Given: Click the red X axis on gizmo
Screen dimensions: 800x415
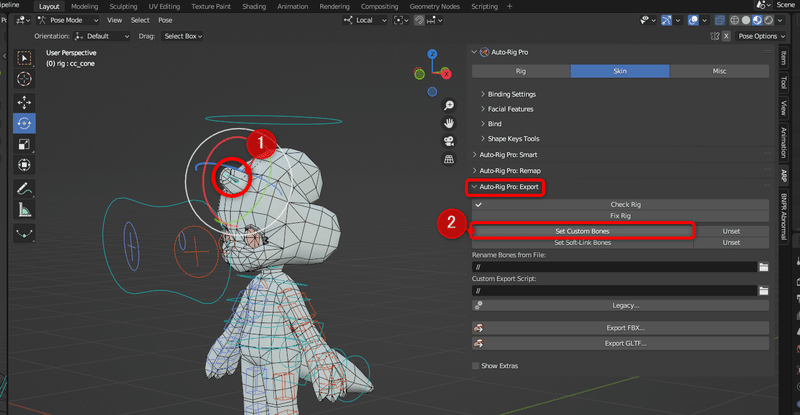Looking at the screenshot, I should point(446,74).
